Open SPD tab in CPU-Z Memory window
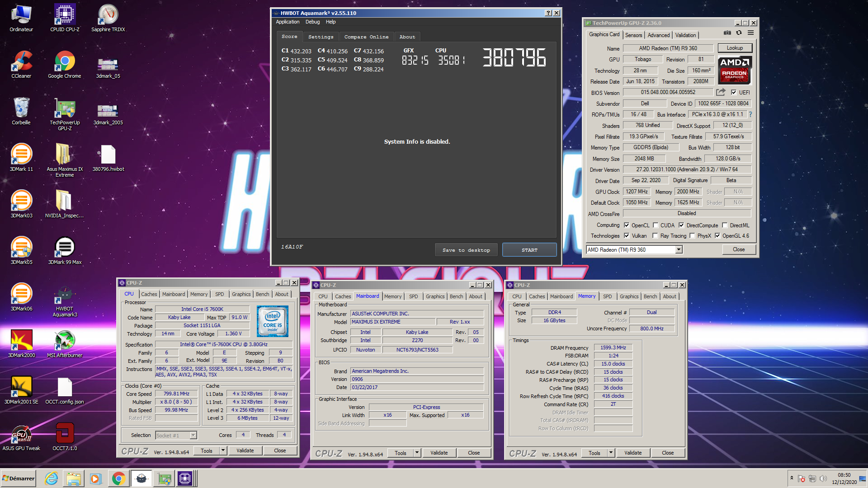 [x=607, y=296]
